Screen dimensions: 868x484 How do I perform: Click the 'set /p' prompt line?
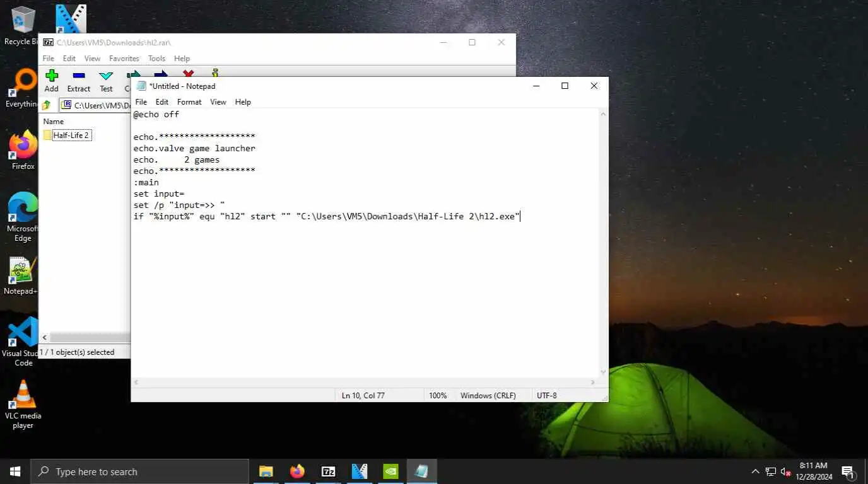pyautogui.click(x=179, y=205)
